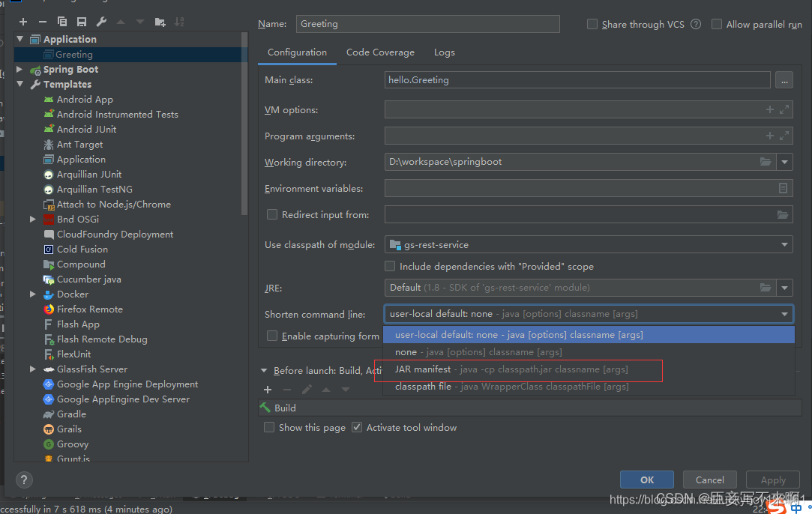Toggle the Share through VCS checkbox

(x=592, y=24)
